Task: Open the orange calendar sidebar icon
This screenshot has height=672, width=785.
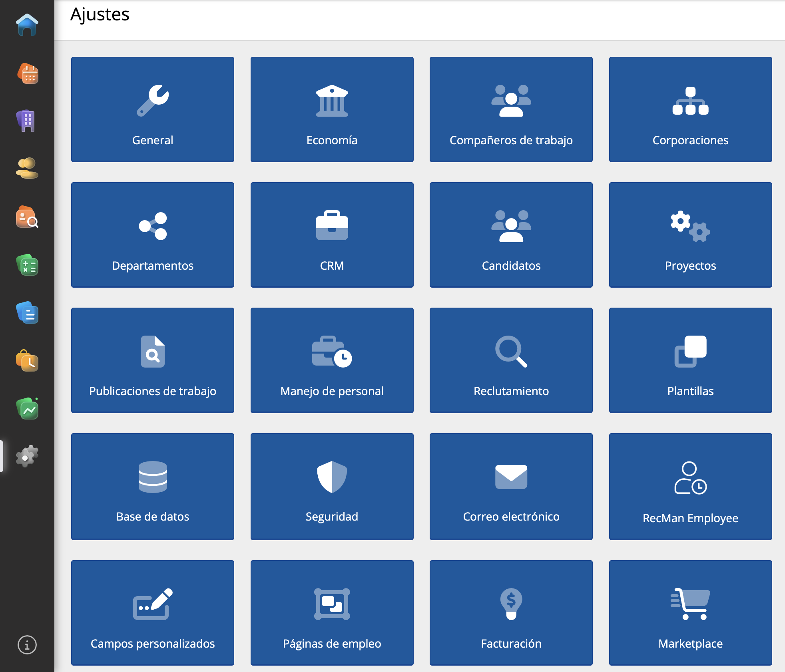Action: [x=27, y=74]
